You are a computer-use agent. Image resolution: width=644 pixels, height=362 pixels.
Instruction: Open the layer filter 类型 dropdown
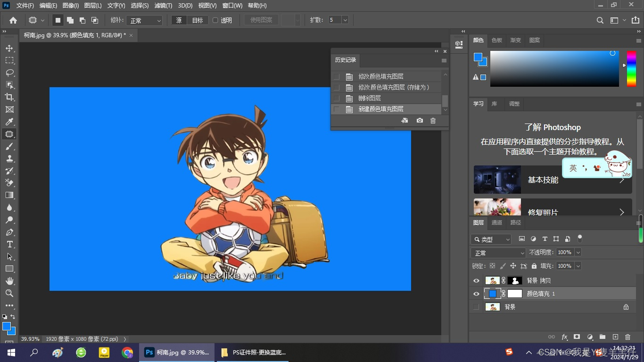491,239
